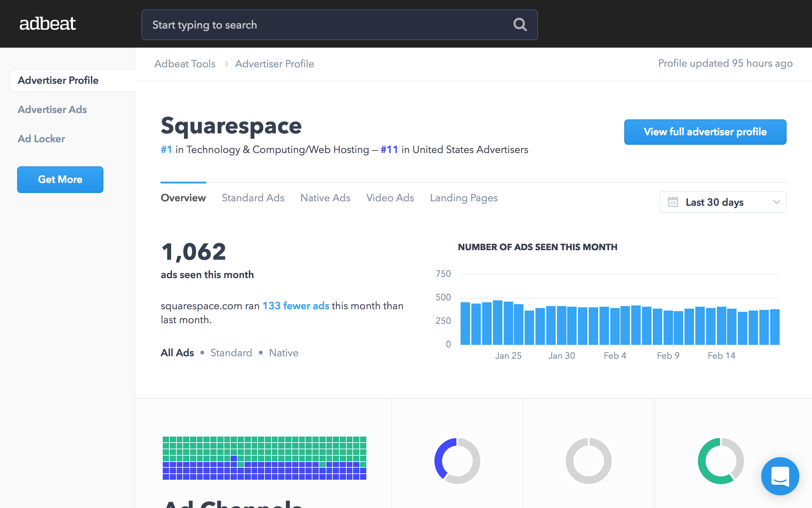Switch to the Overview tab

[183, 198]
